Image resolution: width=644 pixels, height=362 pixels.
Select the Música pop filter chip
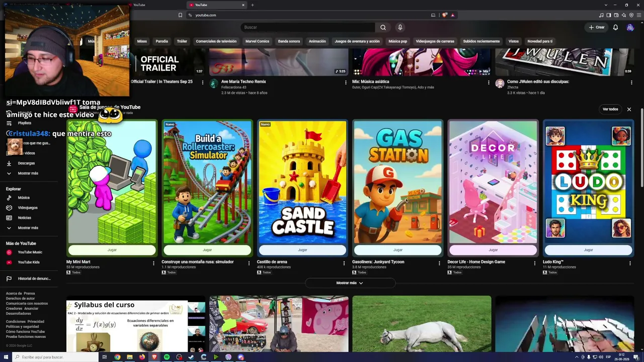(397, 41)
